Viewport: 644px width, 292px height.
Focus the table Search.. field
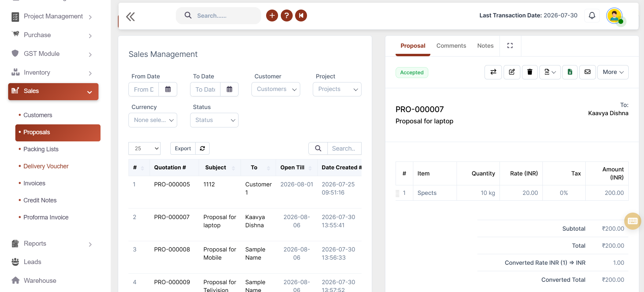344,149
